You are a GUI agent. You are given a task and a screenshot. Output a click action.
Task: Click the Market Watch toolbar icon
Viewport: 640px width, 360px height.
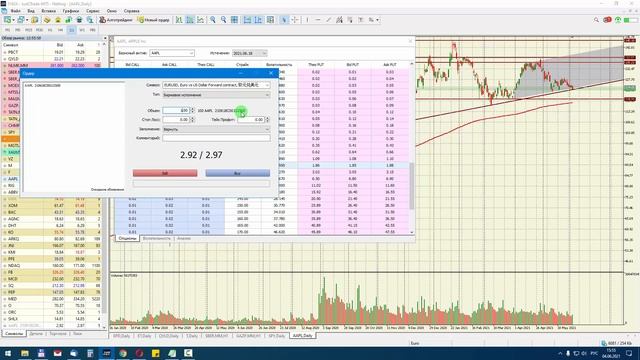point(35,20)
